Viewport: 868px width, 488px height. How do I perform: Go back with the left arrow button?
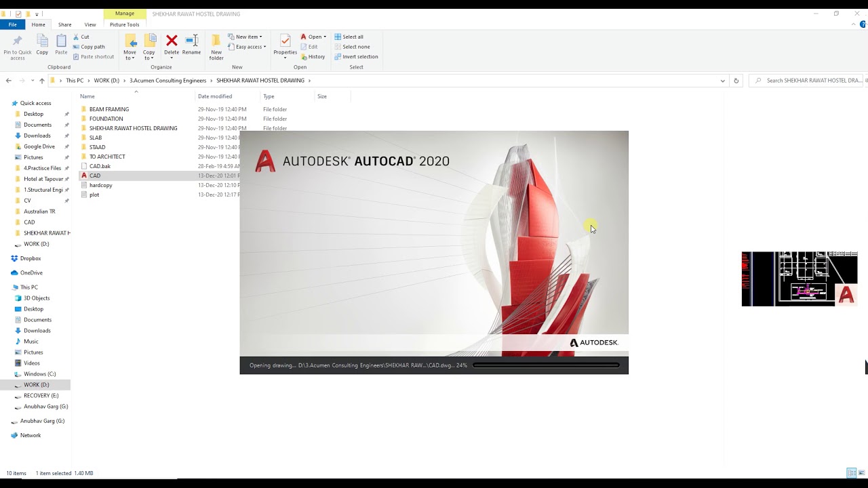tap(8, 81)
